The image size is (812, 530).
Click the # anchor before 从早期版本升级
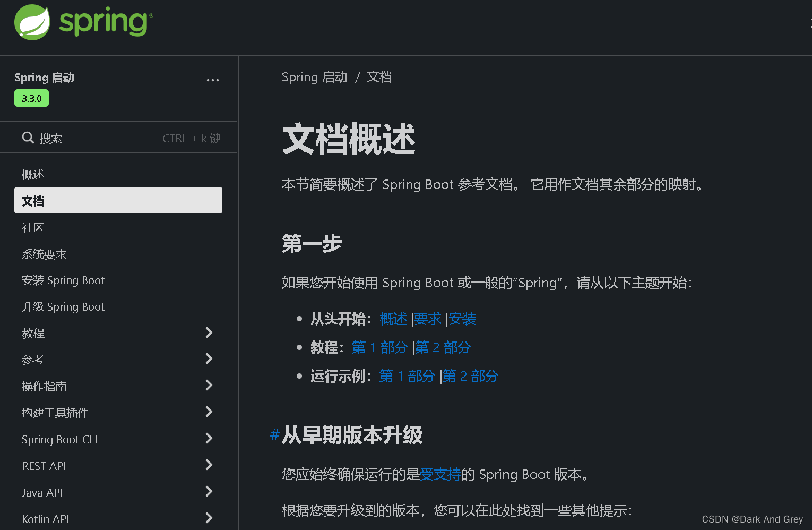click(275, 434)
